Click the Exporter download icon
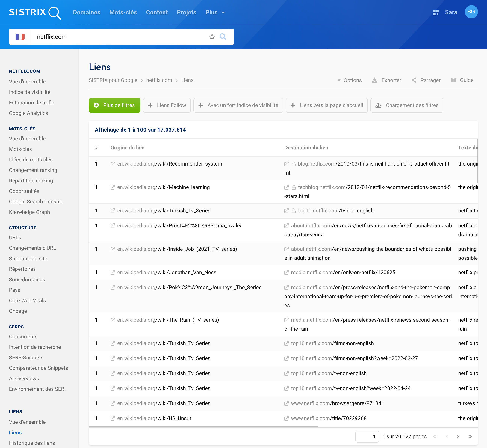 click(x=375, y=80)
